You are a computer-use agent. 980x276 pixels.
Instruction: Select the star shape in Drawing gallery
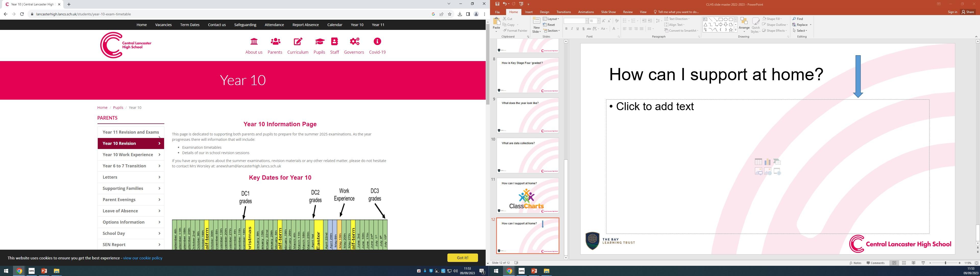730,29
